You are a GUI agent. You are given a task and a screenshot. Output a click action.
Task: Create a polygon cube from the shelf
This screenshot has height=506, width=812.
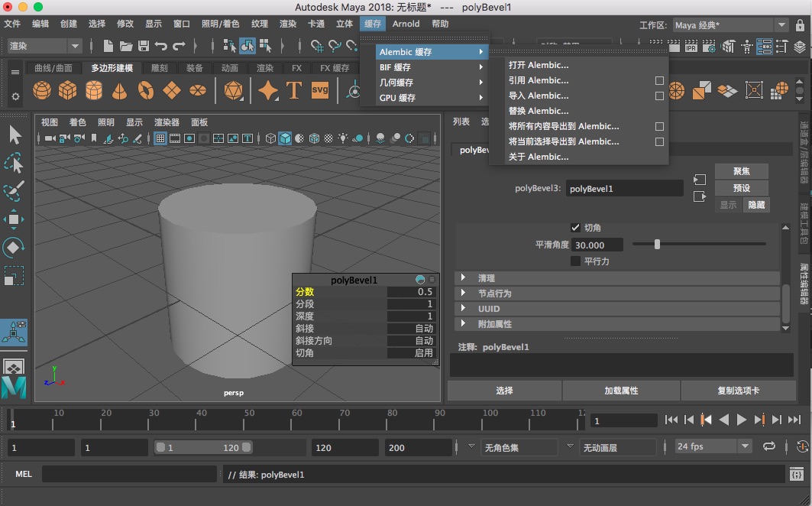point(68,90)
